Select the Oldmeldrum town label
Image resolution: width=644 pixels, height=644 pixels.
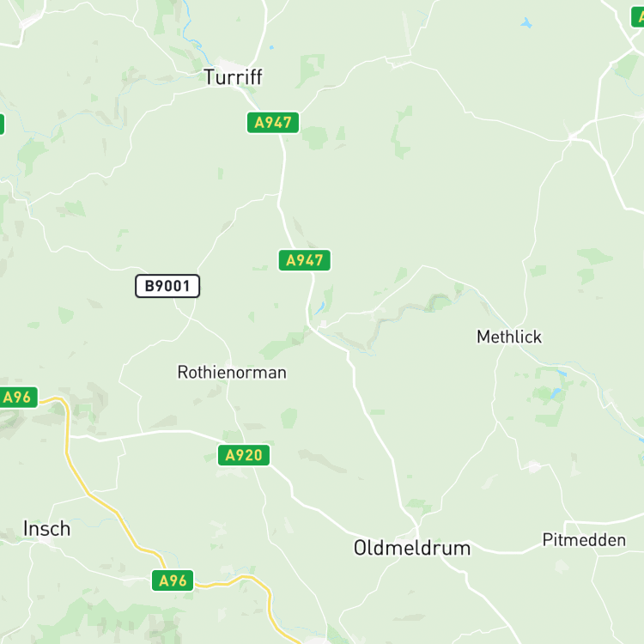point(412,549)
